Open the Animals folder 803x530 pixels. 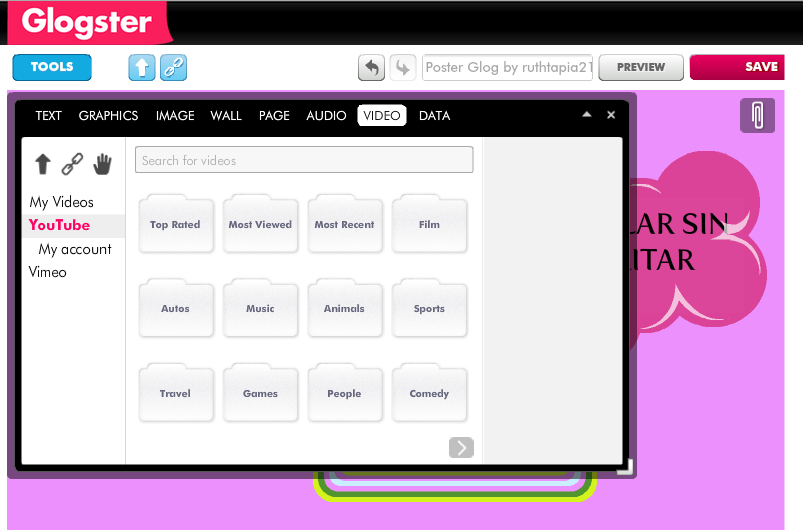[x=345, y=308]
